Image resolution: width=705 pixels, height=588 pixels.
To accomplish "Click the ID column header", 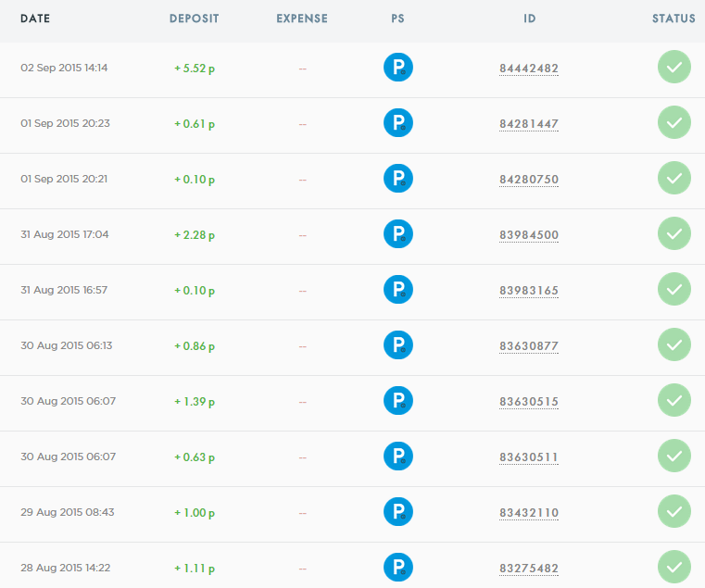I will pos(529,19).
